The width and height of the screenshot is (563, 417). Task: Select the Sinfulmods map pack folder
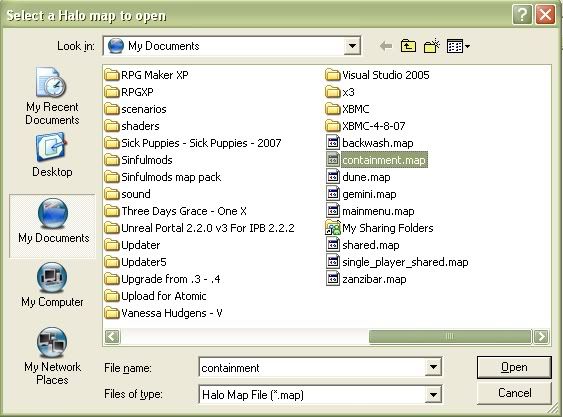[163, 177]
